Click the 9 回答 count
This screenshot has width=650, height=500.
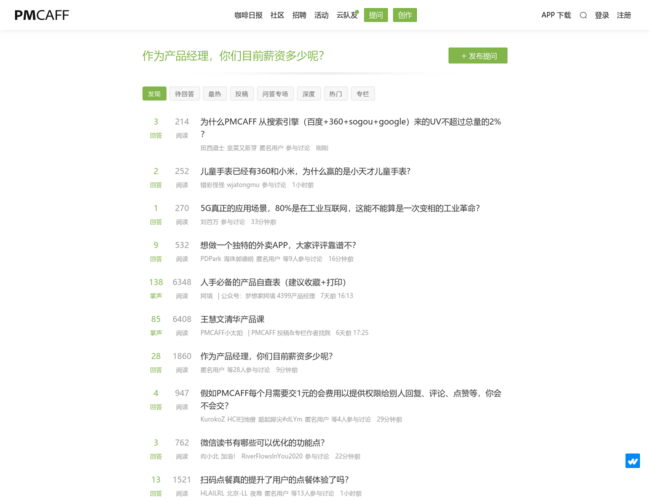[156, 245]
